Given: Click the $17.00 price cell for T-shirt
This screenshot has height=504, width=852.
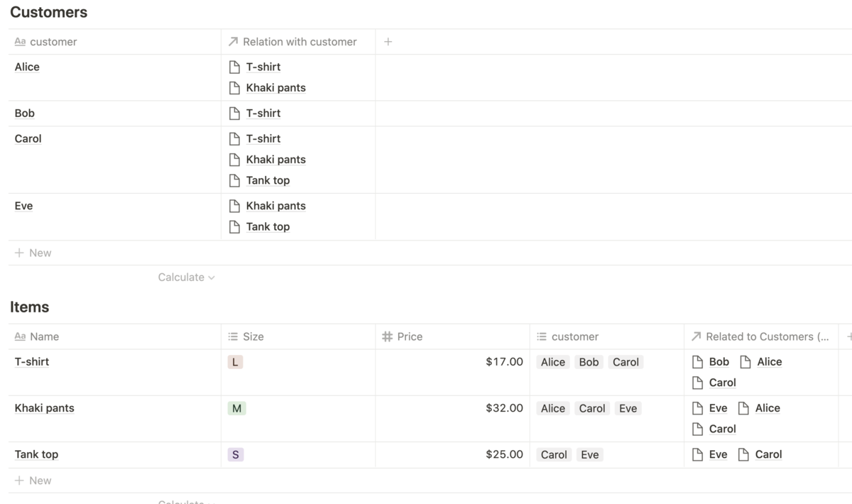Looking at the screenshot, I should point(504,361).
